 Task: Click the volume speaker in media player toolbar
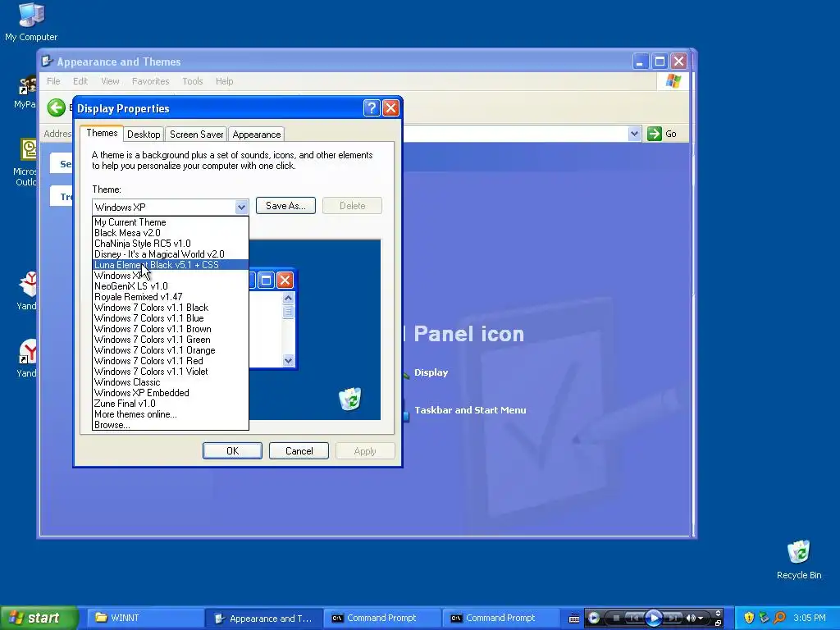[x=691, y=619]
